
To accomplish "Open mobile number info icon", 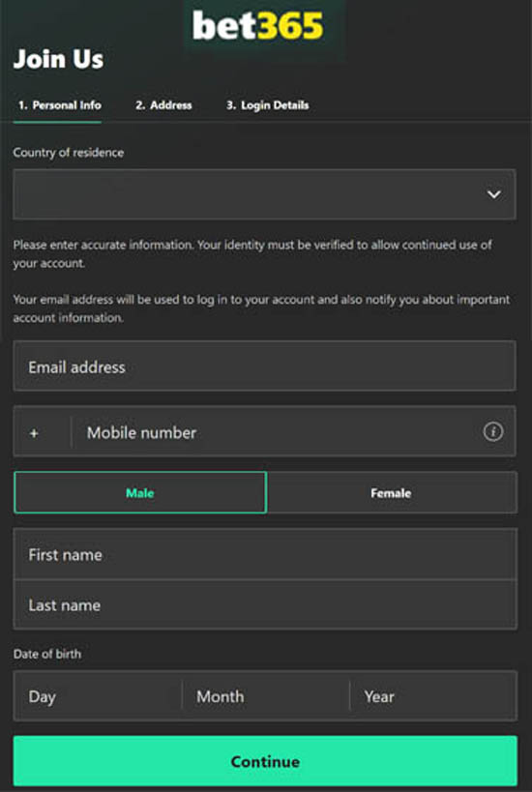I will [x=493, y=432].
